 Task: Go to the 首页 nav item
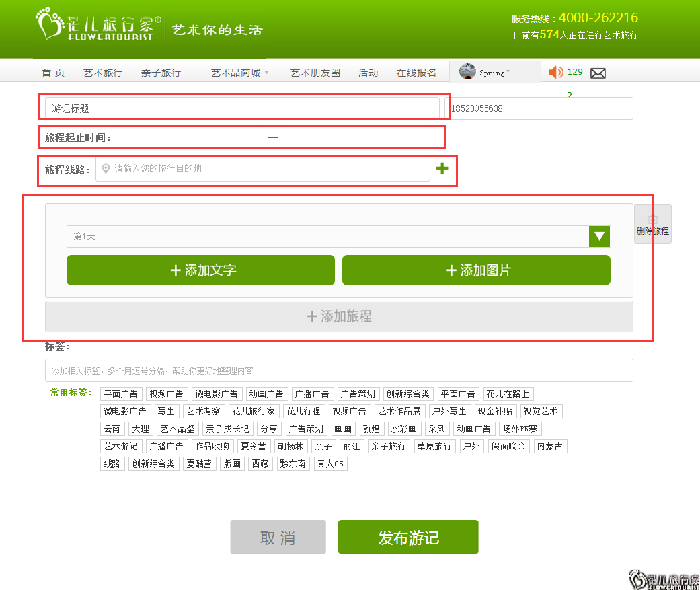(x=53, y=73)
